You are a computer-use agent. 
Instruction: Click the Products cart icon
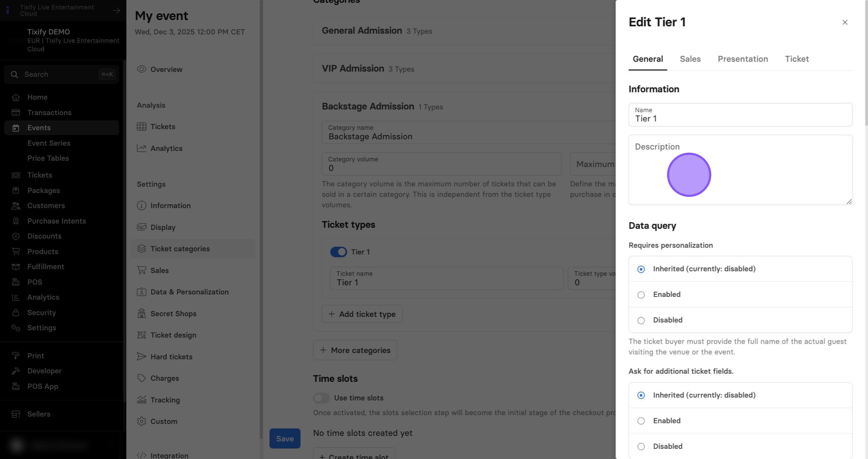pyautogui.click(x=16, y=252)
